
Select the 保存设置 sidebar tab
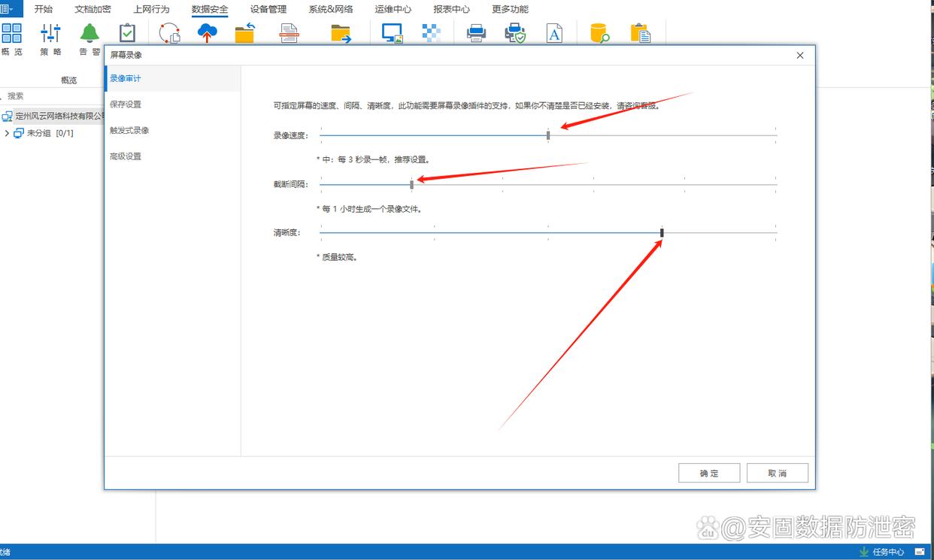173,104
